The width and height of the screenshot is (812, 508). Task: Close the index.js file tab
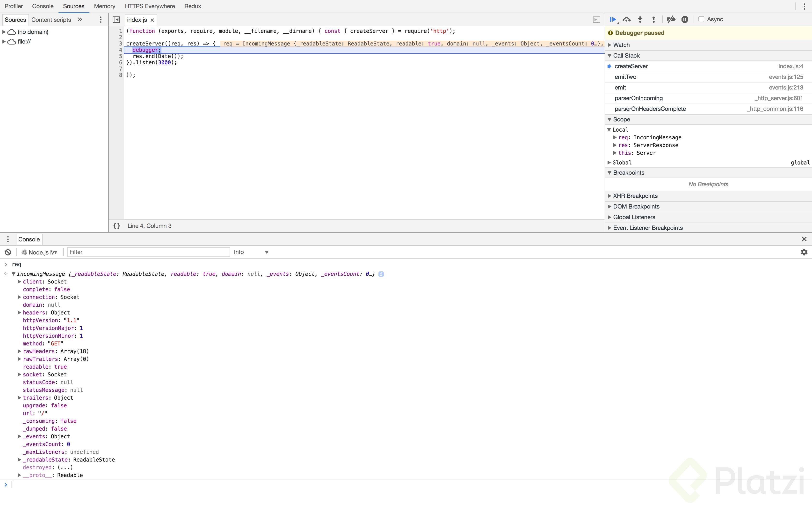pos(152,20)
